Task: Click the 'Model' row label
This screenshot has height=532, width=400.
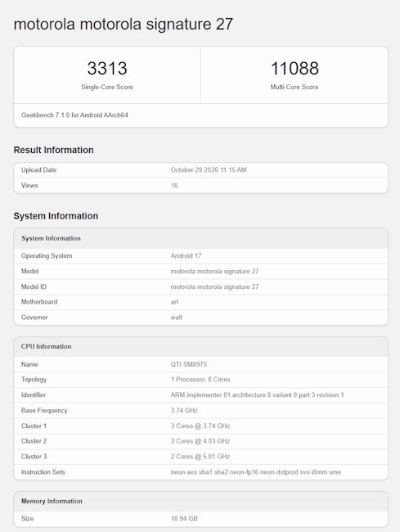Action: tap(29, 272)
